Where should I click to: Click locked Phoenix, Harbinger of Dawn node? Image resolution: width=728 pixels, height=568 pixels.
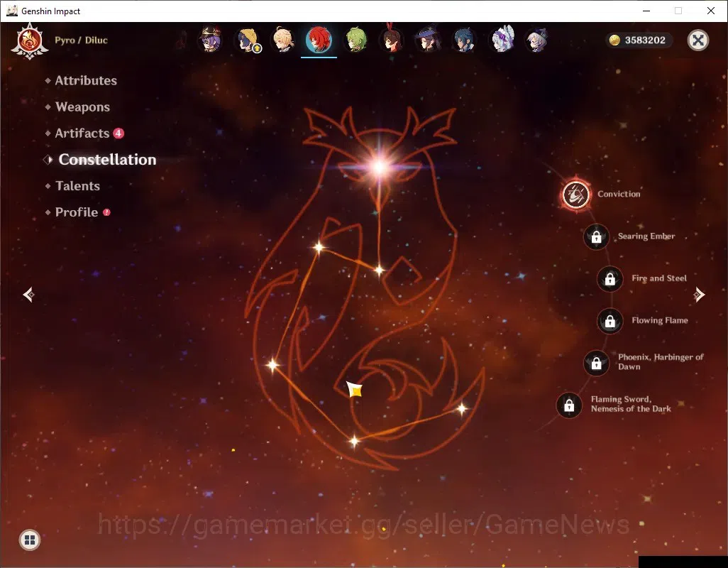[x=597, y=364]
